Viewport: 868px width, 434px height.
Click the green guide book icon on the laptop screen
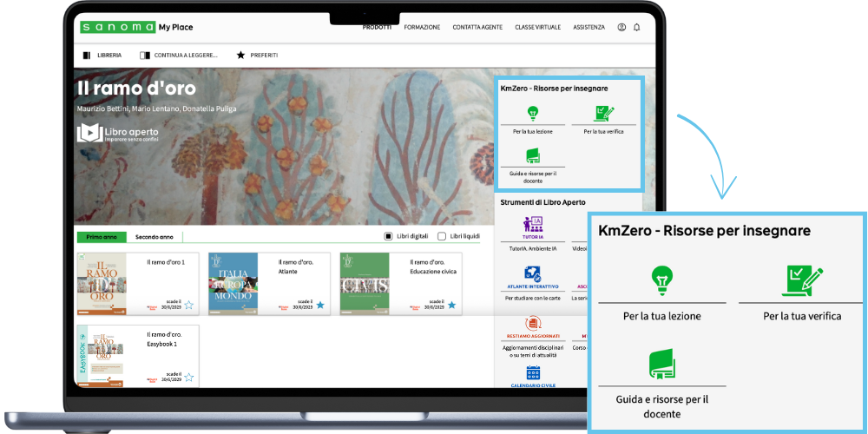(x=533, y=155)
